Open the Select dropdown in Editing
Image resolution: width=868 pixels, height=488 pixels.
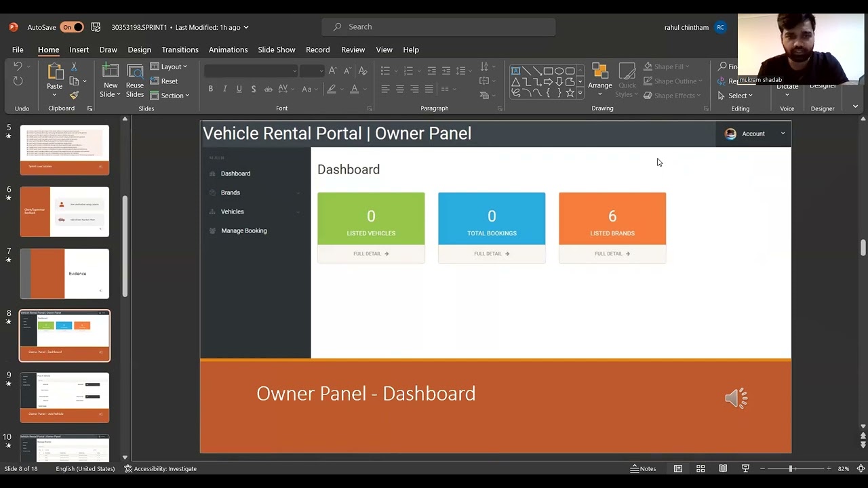coord(735,96)
